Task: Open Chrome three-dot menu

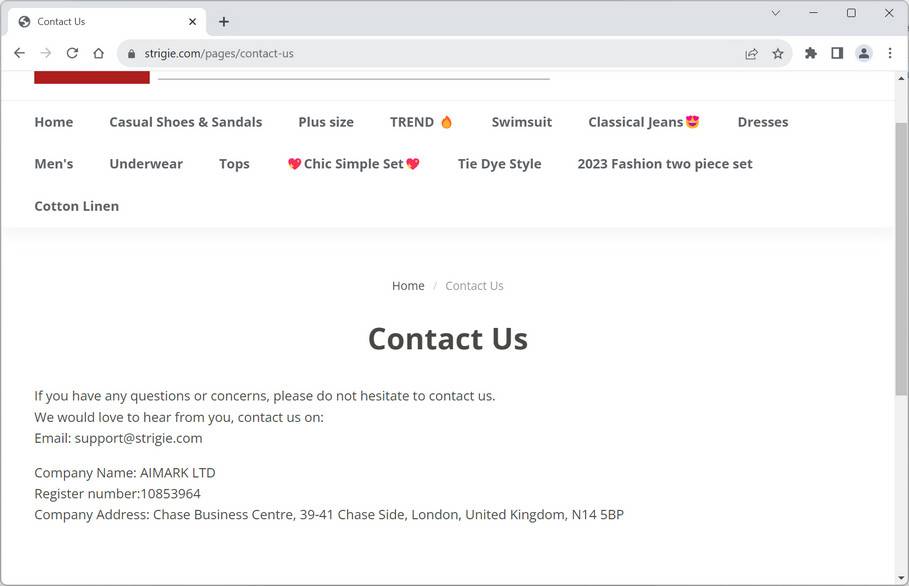Action: click(x=890, y=53)
